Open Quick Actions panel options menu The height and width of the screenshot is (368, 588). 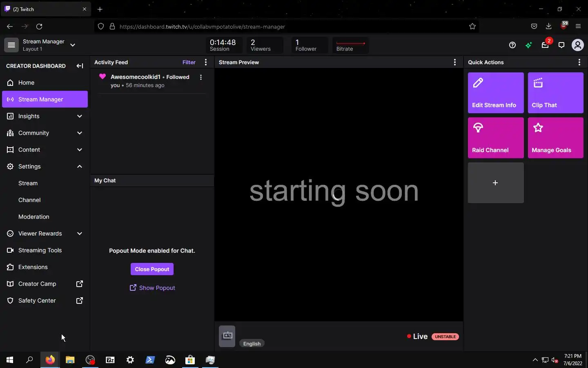[579, 62]
